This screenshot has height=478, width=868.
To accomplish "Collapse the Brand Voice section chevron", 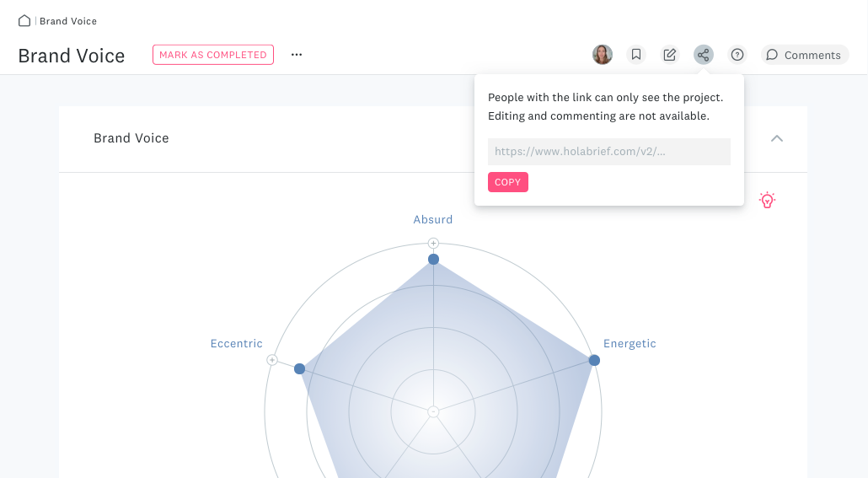I will [x=777, y=138].
